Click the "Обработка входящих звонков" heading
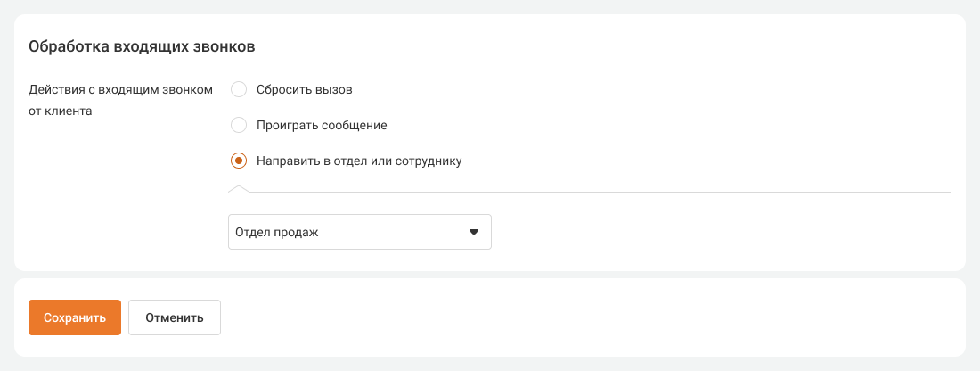This screenshot has width=980, height=371. [x=143, y=46]
